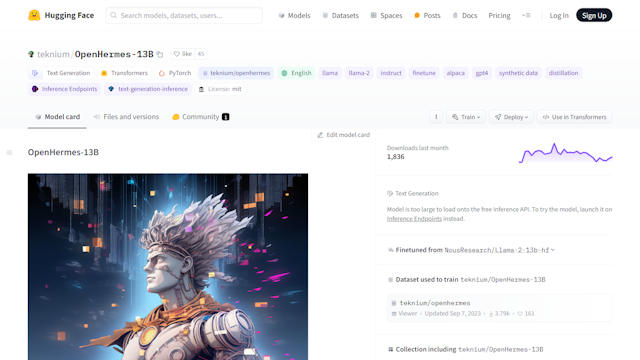Click the teknium user avatar icon
The width and height of the screenshot is (640, 360).
(x=31, y=54)
